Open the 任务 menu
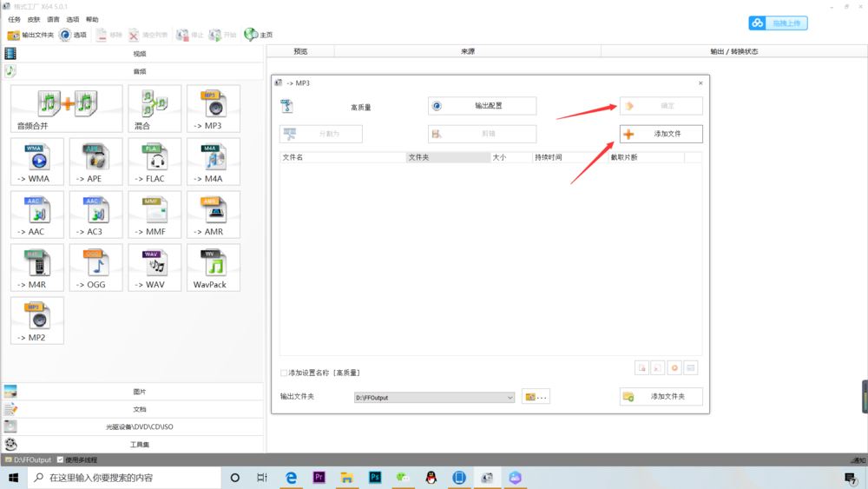Viewport: 868px width, 489px height. [15, 19]
